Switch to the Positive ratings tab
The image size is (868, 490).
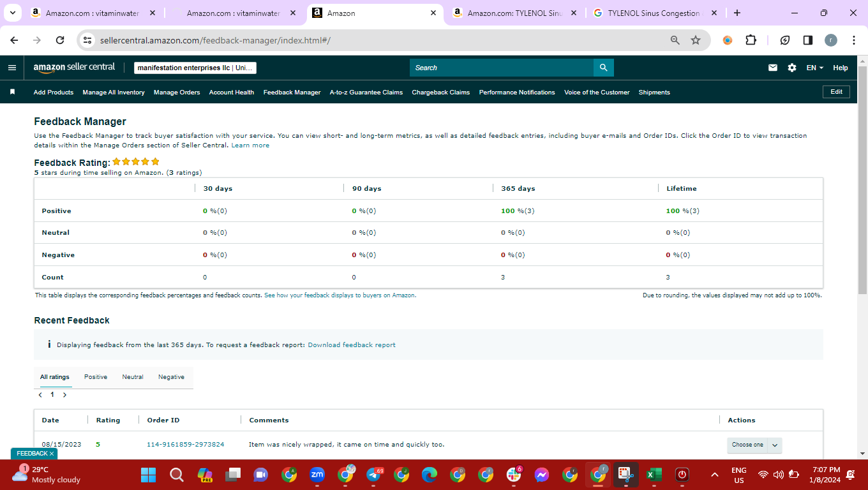(x=96, y=377)
